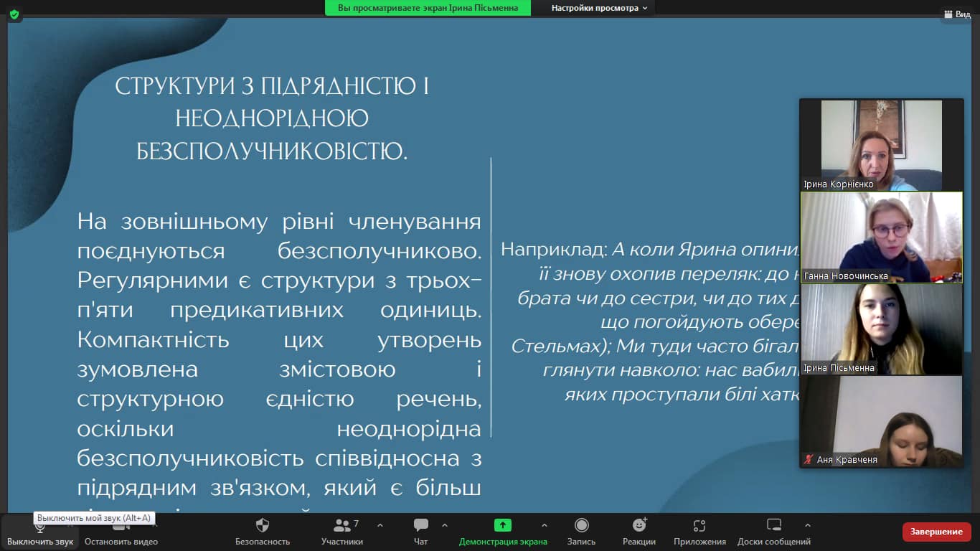Click the green encryption shield icon
This screenshot has height=551, width=980.
pyautogui.click(x=14, y=14)
